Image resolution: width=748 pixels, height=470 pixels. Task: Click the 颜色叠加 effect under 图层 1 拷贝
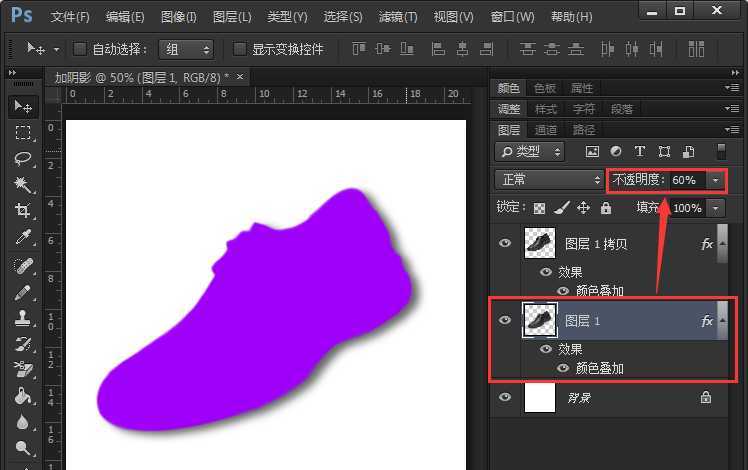[x=600, y=291]
